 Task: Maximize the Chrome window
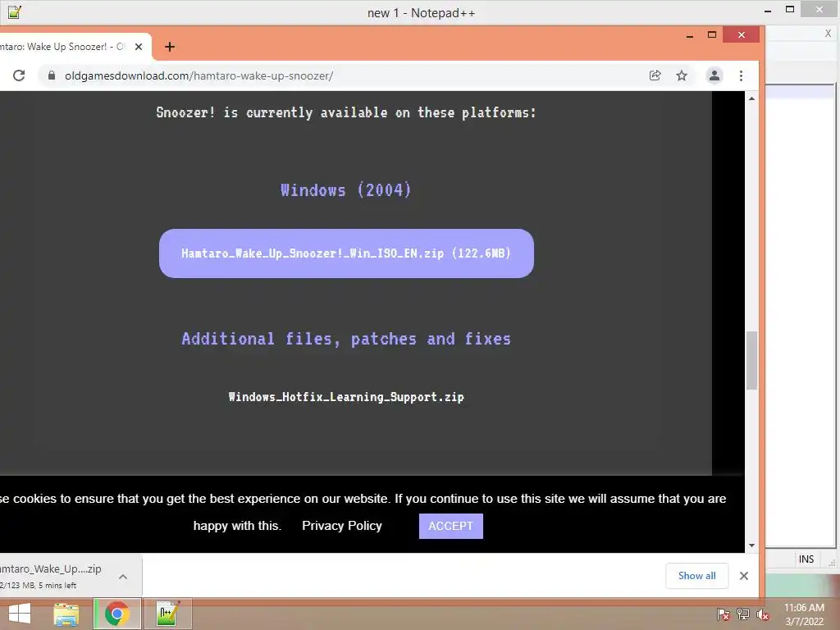712,34
